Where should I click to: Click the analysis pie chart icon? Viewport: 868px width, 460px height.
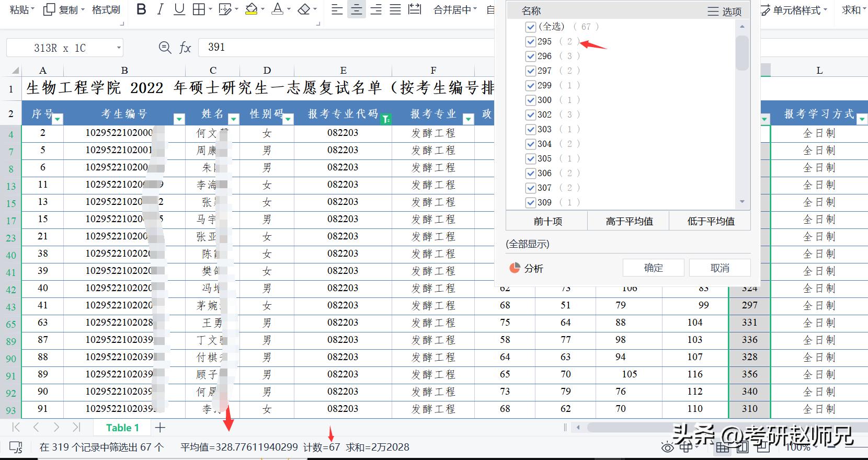(x=515, y=268)
